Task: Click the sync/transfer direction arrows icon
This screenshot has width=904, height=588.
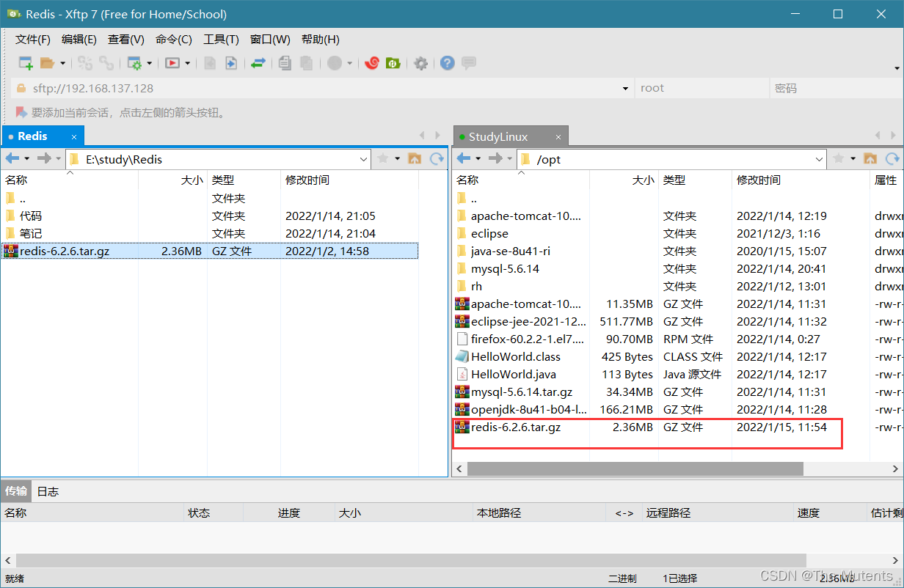Action: (258, 63)
